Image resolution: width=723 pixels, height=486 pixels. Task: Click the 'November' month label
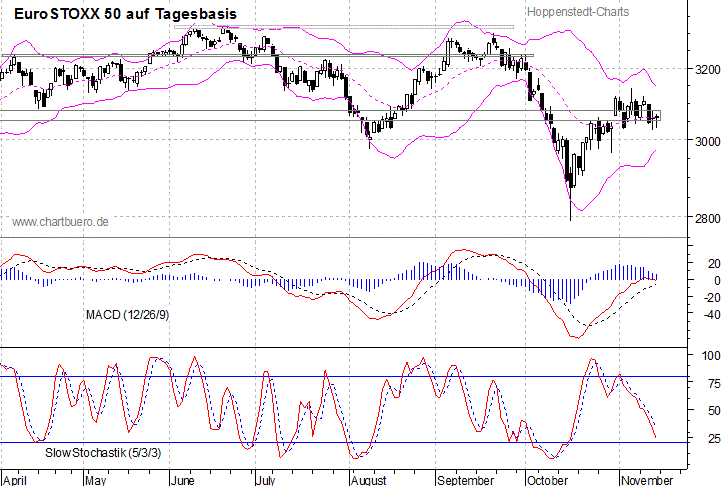pos(646,480)
